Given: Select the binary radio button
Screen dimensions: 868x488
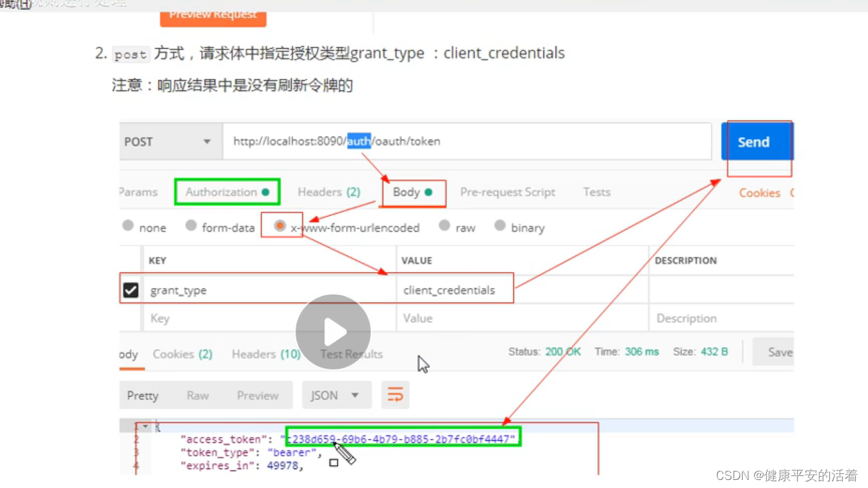Looking at the screenshot, I should 500,226.
